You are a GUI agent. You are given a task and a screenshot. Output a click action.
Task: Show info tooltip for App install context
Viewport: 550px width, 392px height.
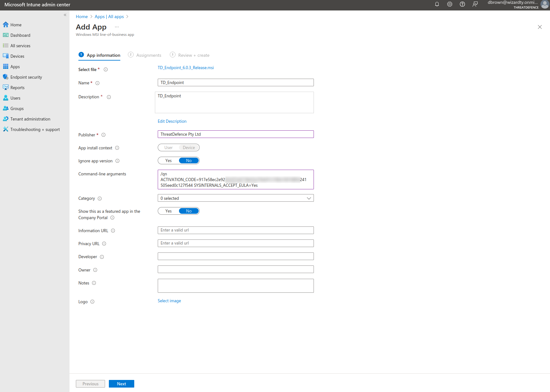click(117, 148)
